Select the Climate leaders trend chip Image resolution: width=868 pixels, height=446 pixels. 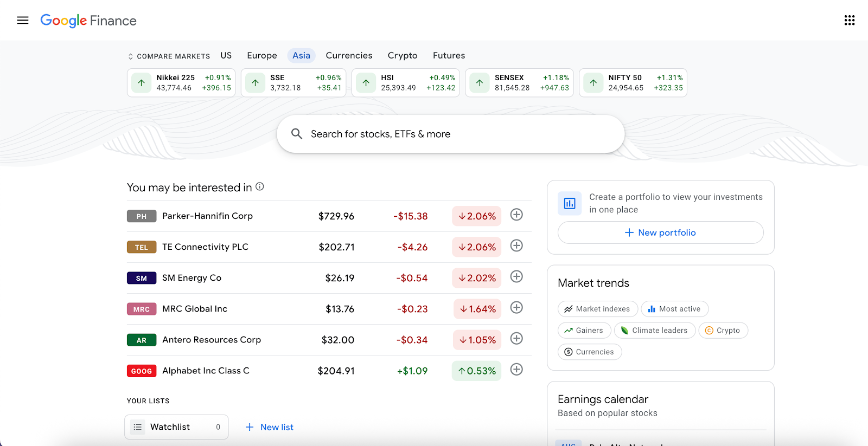pyautogui.click(x=655, y=331)
